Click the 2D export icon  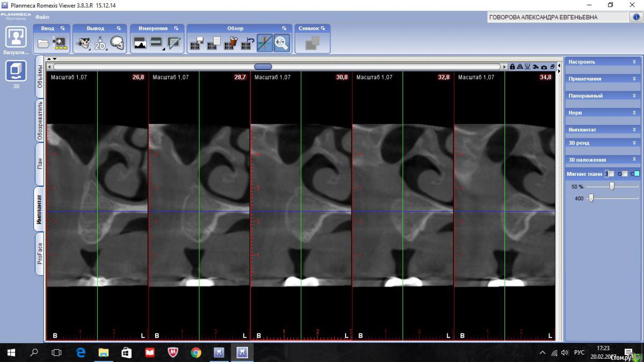click(100, 43)
